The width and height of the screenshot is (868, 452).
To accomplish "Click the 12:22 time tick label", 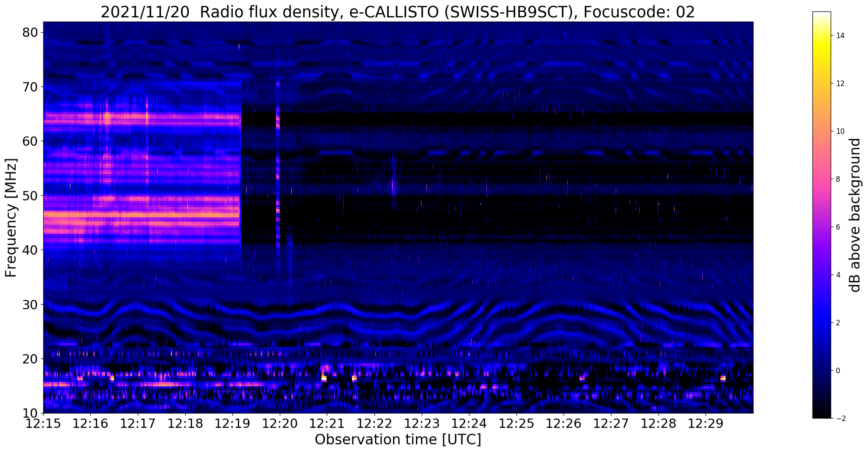I will click(374, 423).
